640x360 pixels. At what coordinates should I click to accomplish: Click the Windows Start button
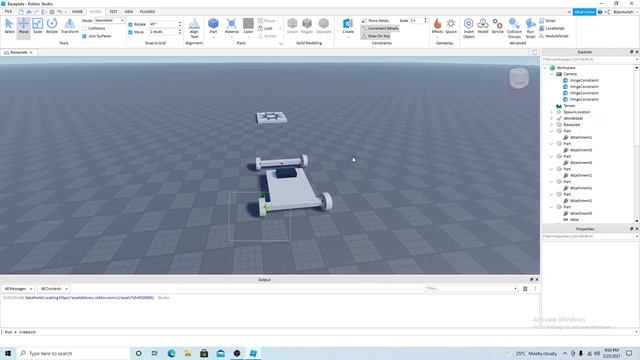tap(8, 353)
